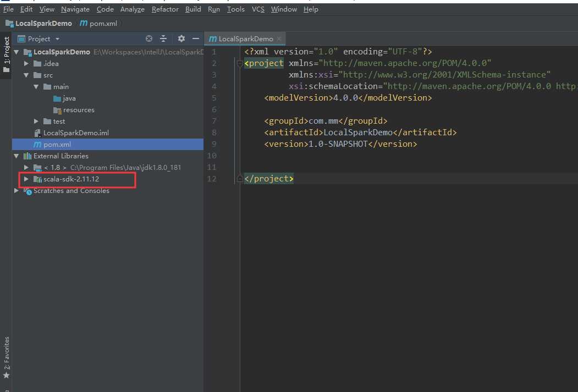Open the Build menu
Screen dimensions: 578x392
(x=193, y=9)
